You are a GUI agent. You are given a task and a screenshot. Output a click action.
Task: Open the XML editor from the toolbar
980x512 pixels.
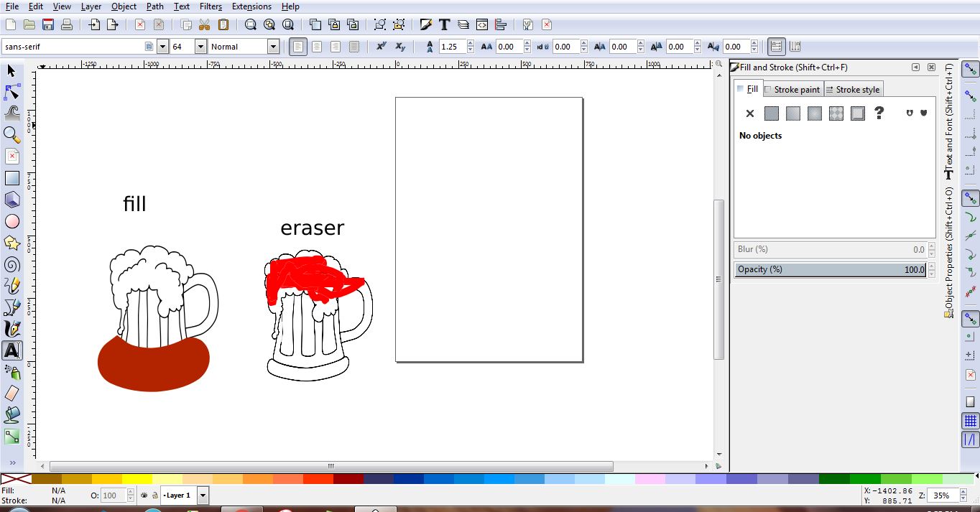tap(482, 24)
